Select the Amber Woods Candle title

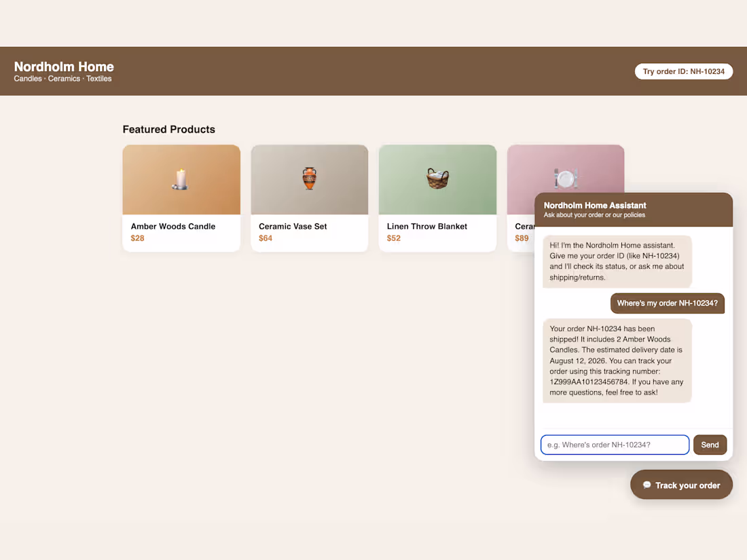pyautogui.click(x=173, y=226)
